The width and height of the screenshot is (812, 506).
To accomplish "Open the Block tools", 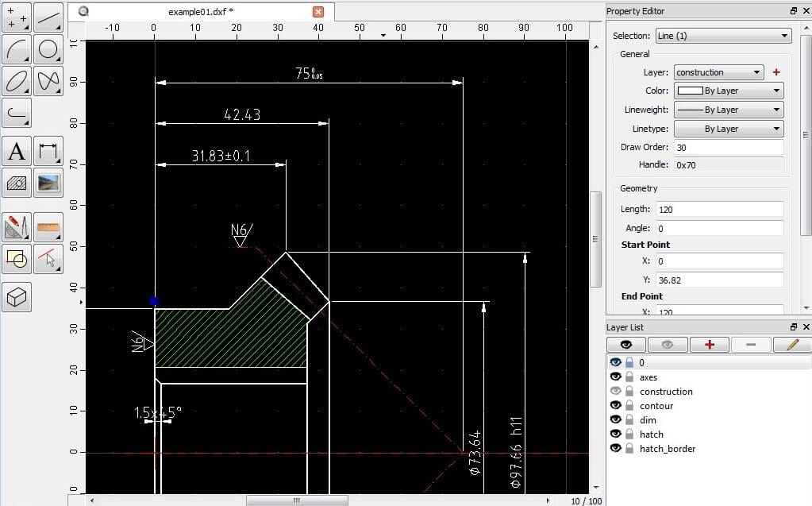I will coord(17,259).
